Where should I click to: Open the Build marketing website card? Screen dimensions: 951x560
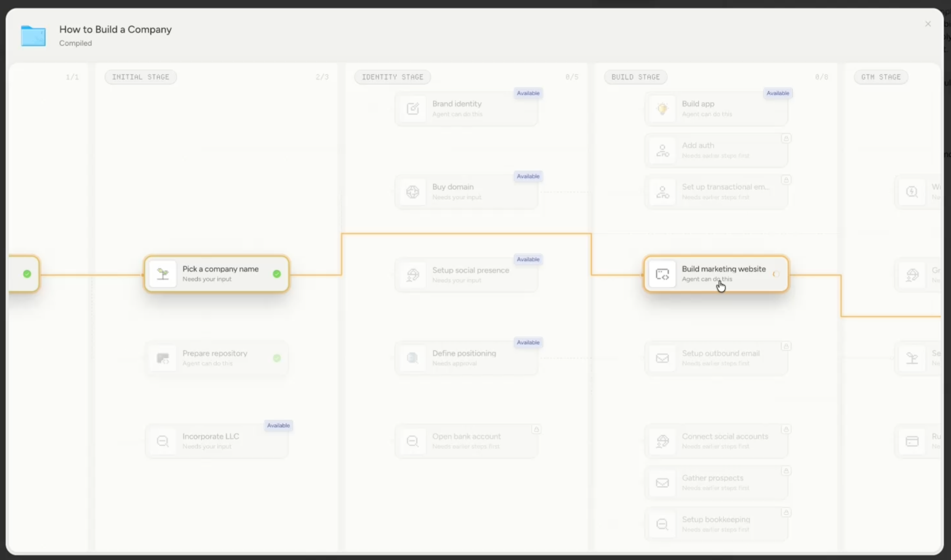pos(716,274)
